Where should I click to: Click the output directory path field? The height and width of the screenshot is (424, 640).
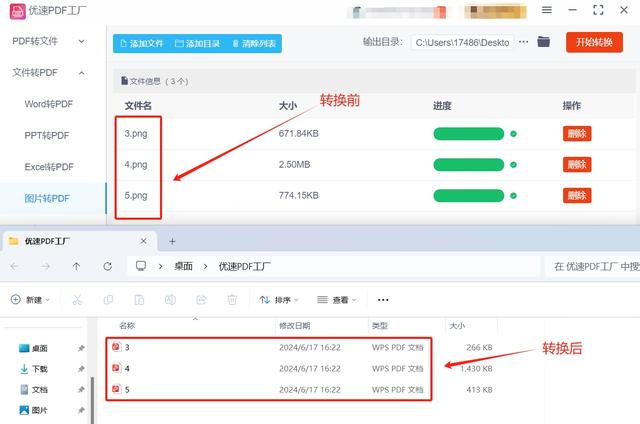(x=462, y=42)
